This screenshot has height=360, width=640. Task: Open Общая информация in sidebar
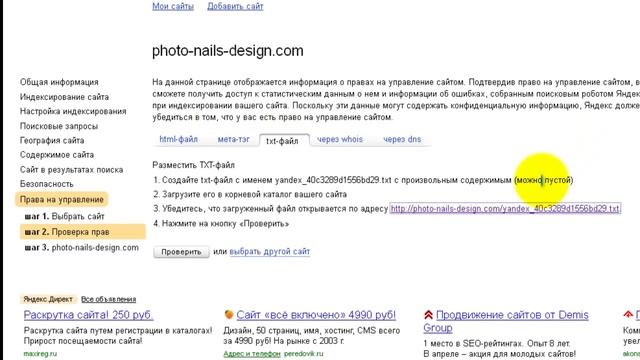coord(59,82)
